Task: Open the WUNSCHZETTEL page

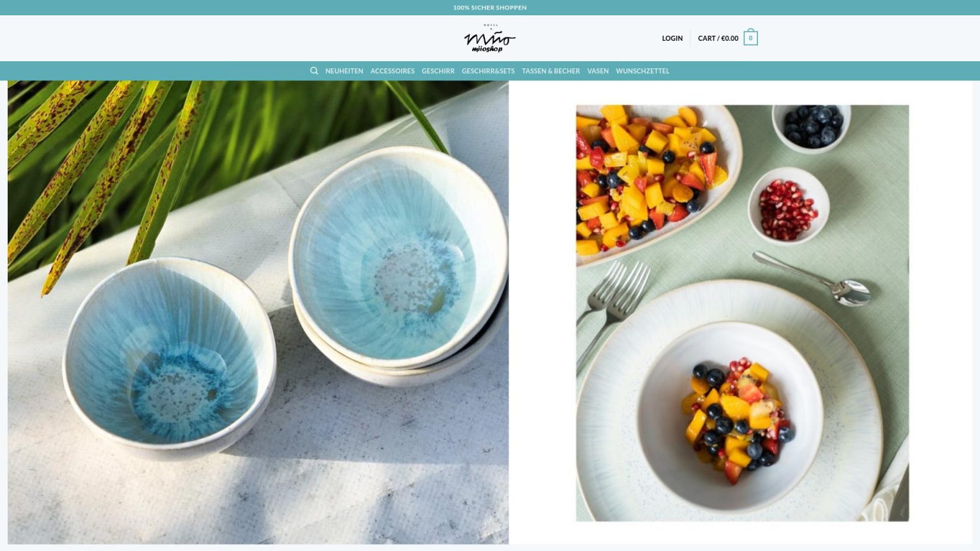Action: [642, 71]
